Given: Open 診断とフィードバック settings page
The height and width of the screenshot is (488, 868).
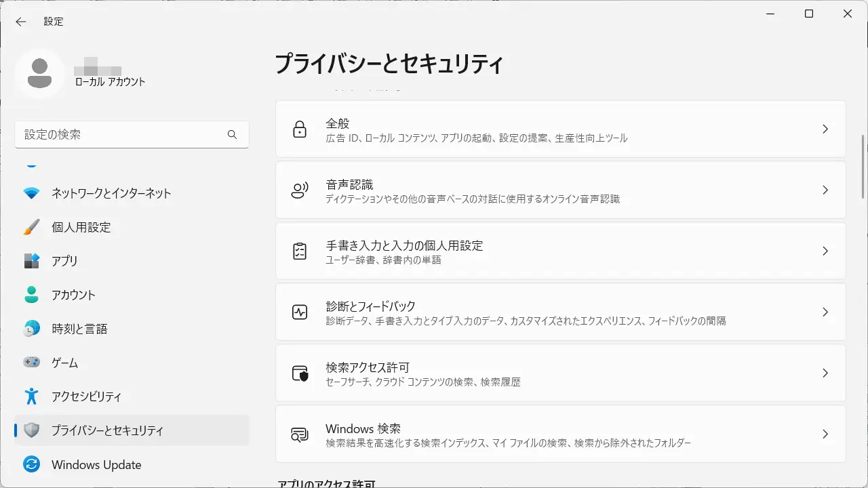Looking at the screenshot, I should [561, 312].
